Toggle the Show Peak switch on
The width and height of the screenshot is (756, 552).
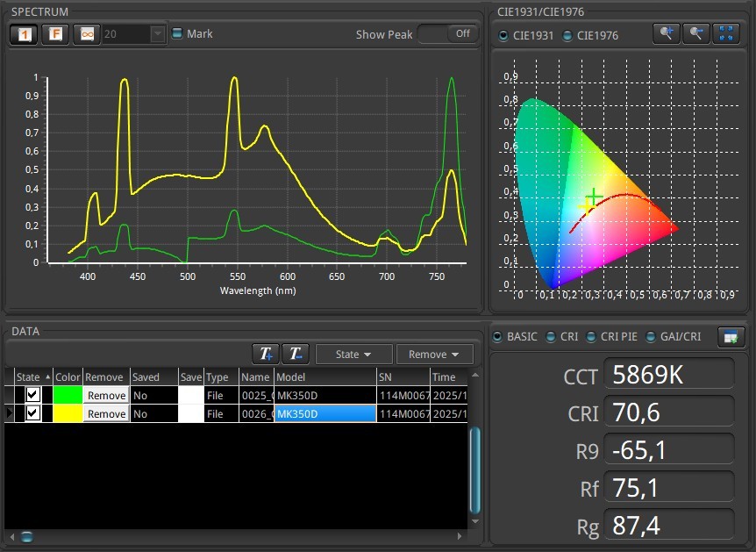447,33
